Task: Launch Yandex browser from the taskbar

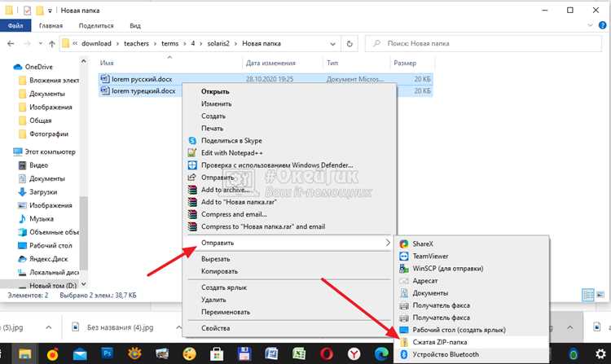Action: click(354, 353)
